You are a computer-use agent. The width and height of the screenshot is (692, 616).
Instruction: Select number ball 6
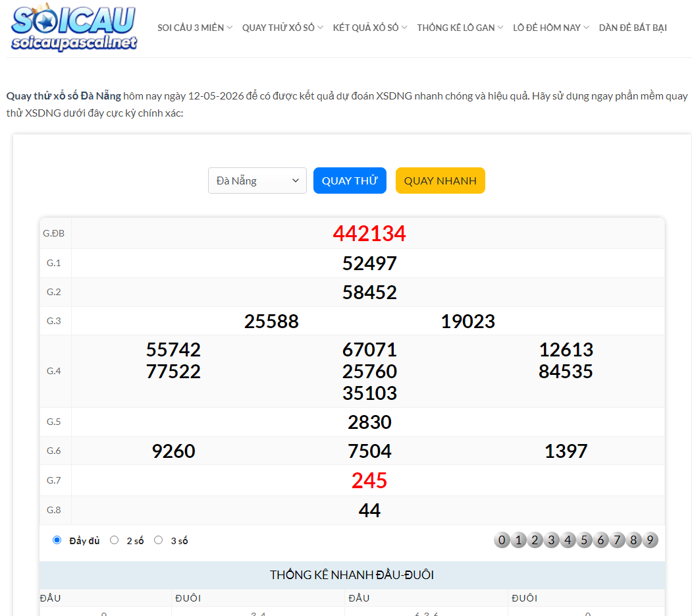click(600, 540)
